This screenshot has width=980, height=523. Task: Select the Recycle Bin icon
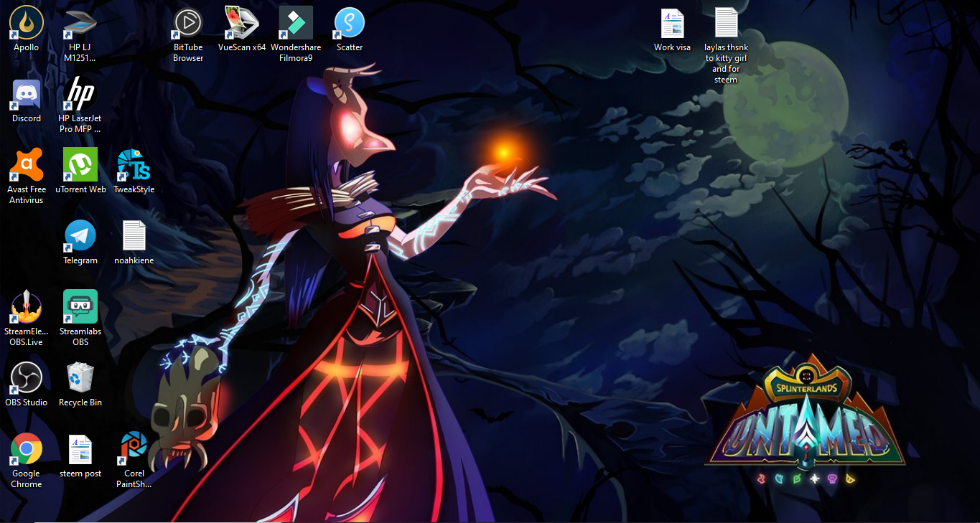pyautogui.click(x=80, y=377)
